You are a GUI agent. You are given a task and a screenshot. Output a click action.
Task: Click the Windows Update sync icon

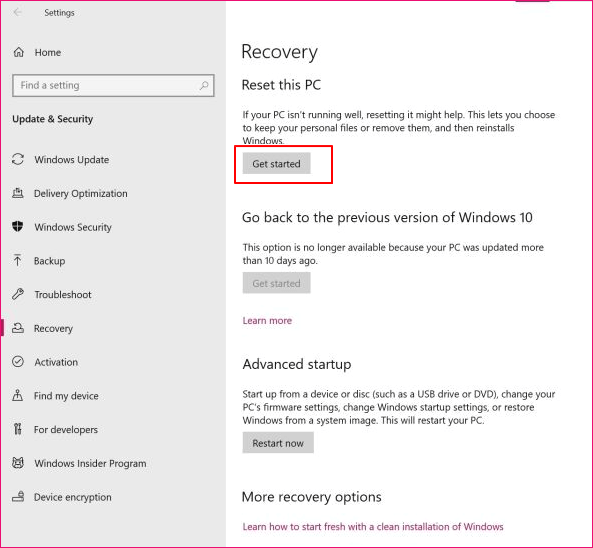(18, 159)
